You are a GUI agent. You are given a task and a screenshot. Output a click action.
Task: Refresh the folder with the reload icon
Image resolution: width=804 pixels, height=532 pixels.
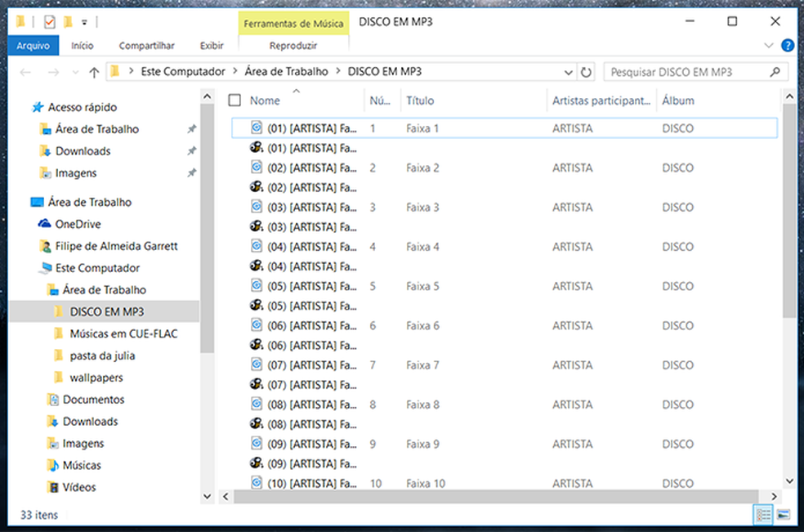tap(586, 73)
